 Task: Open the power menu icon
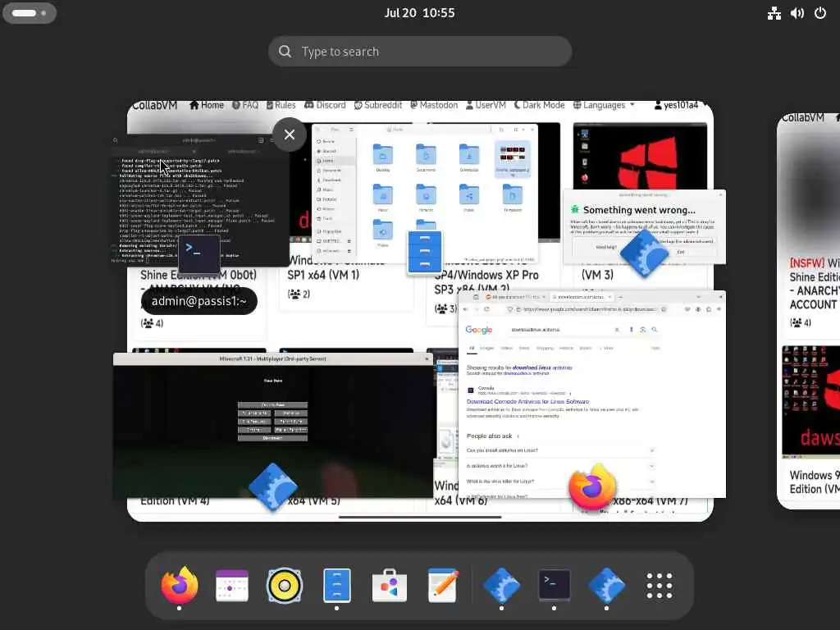pyautogui.click(x=820, y=13)
